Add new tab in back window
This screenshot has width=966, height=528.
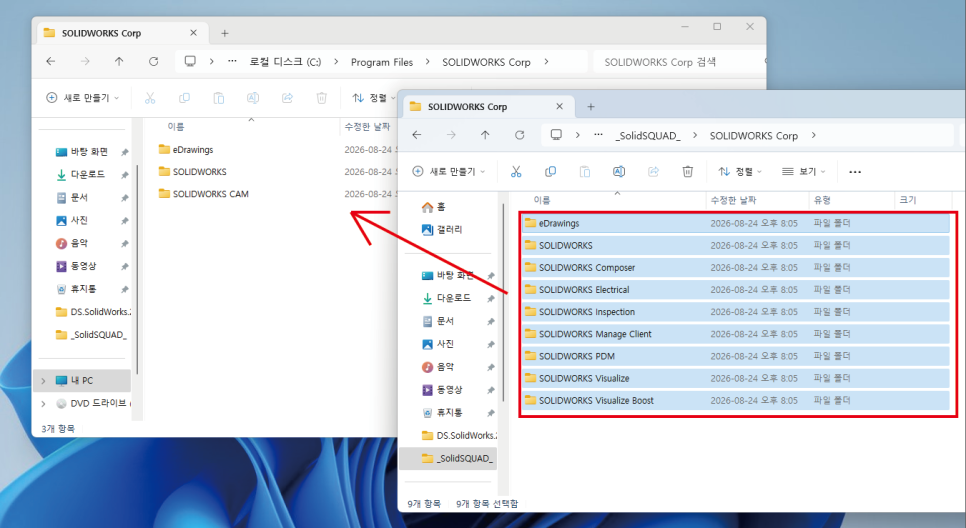point(225,33)
